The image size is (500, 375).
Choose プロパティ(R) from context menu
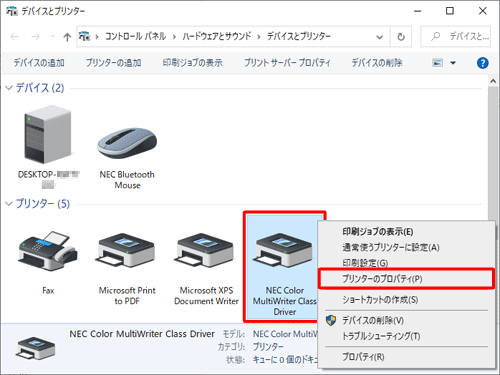pyautogui.click(x=406, y=357)
